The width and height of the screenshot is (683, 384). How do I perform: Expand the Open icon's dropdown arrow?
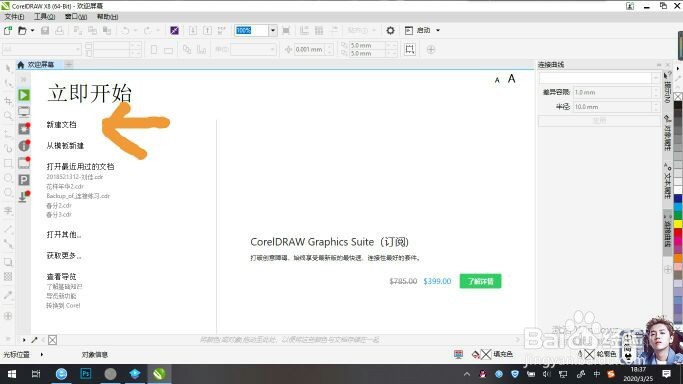coord(32,30)
